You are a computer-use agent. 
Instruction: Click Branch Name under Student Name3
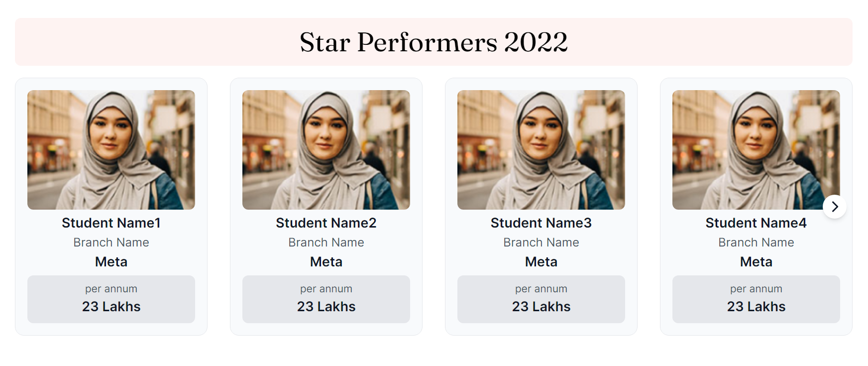541,243
